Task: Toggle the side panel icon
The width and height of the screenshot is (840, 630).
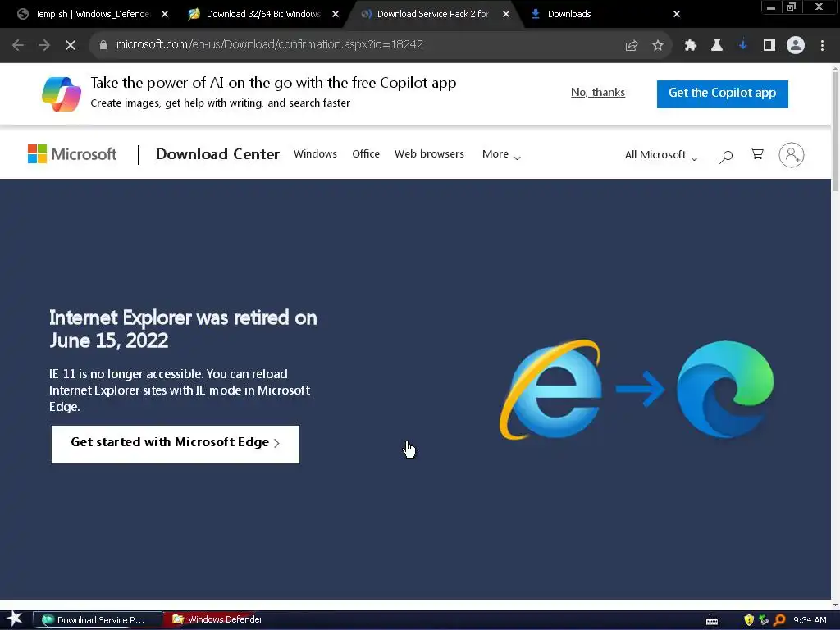Action: point(769,46)
